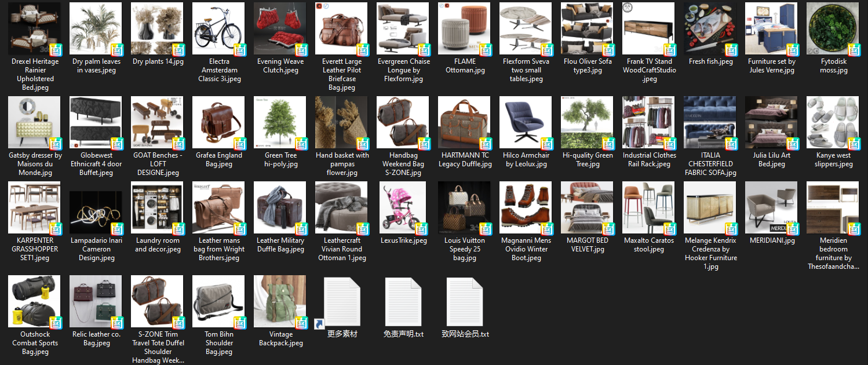Viewport: 868px width, 365px height.
Task: Click HARTMANN TC Legacy Duffle.jpeg thumbnail
Action: pyautogui.click(x=465, y=122)
